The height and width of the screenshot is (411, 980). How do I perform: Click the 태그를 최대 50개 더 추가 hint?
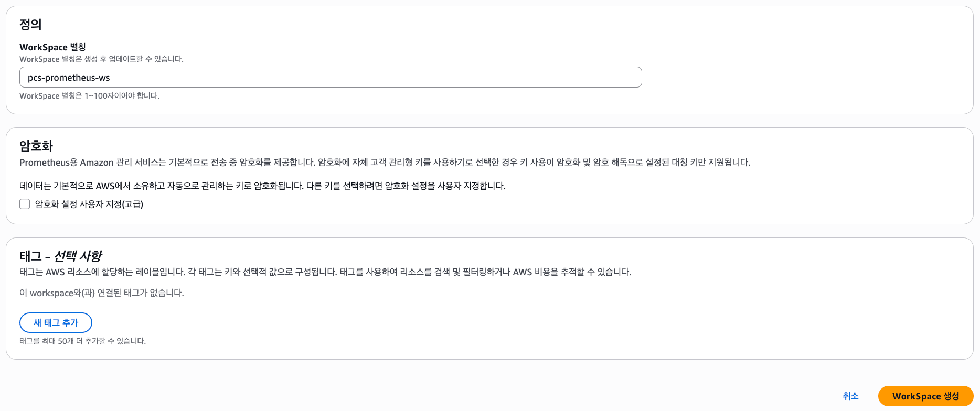pyautogui.click(x=82, y=341)
